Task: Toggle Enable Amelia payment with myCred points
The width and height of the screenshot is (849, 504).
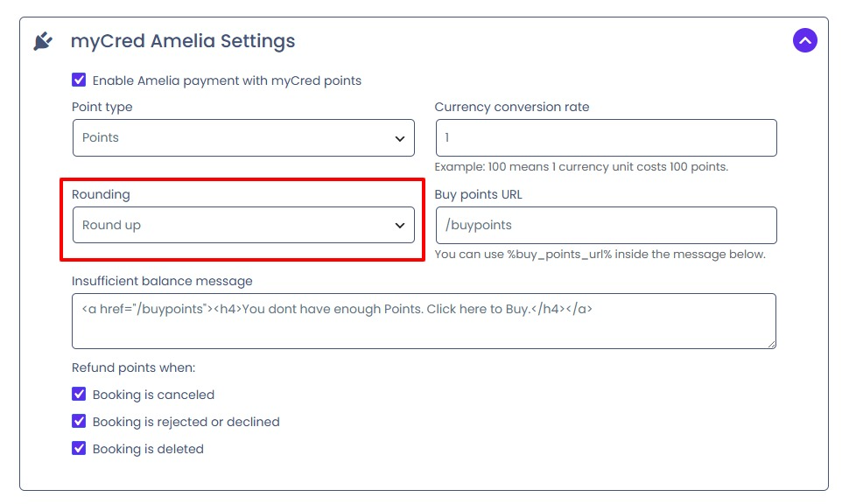Action: (79, 80)
